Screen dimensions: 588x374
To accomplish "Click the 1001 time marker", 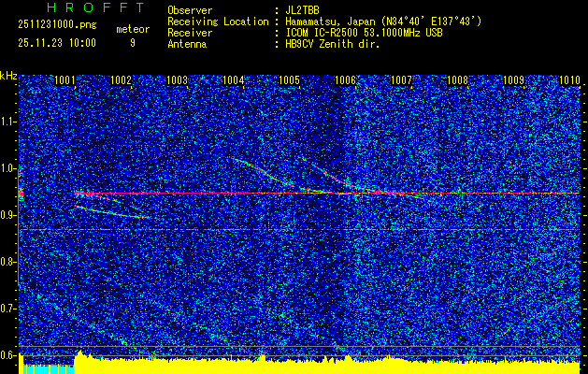I will point(65,81).
